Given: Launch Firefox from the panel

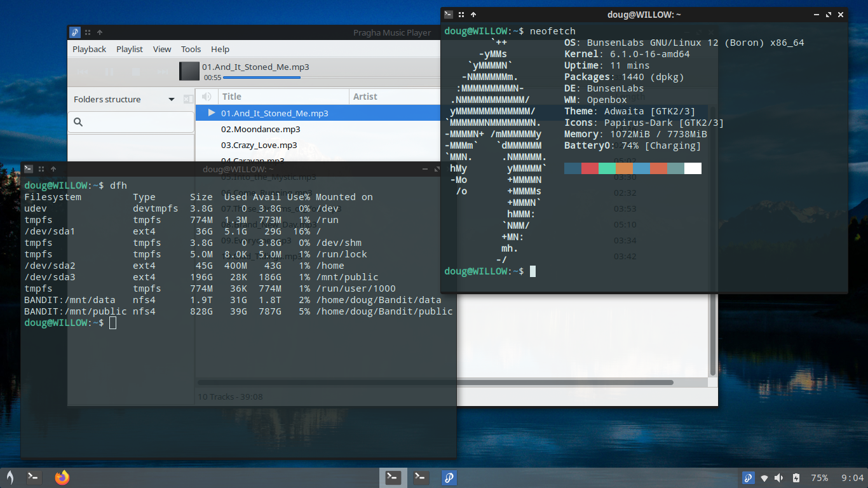Looking at the screenshot, I should [62, 478].
